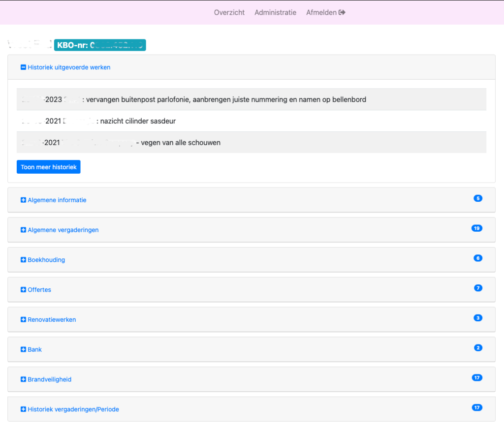Expand the Historiek vergaderingen/Periode section
The image size is (504, 433).
tap(73, 409)
